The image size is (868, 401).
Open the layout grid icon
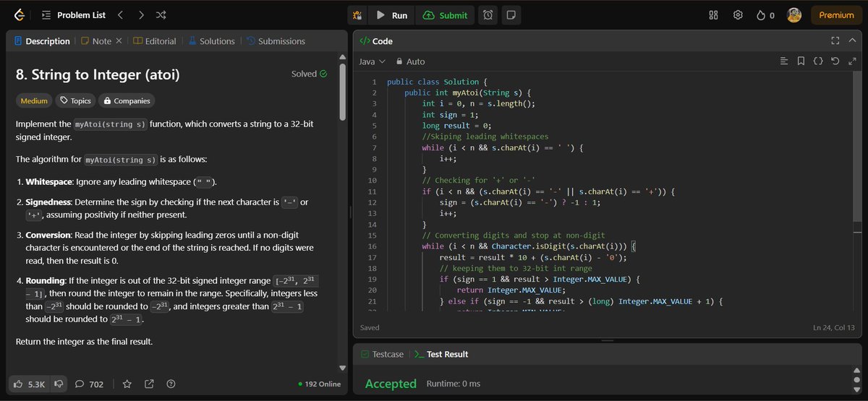pyautogui.click(x=713, y=15)
